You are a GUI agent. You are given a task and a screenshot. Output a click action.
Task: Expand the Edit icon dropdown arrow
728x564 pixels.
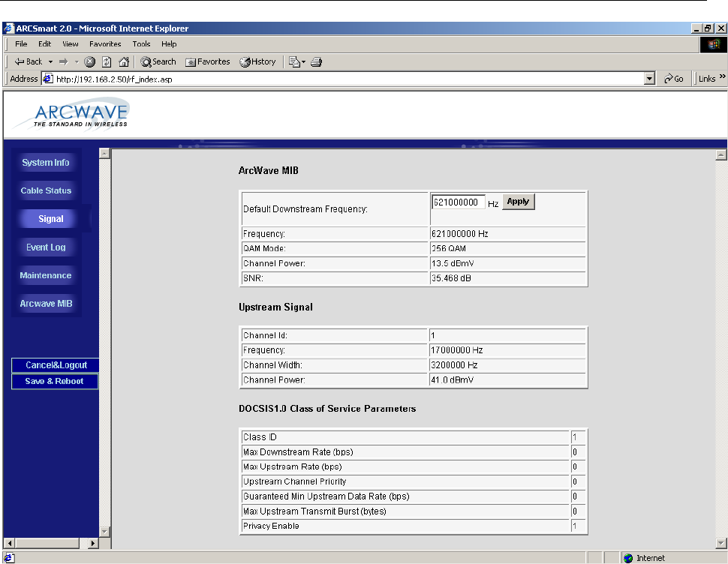(304, 61)
